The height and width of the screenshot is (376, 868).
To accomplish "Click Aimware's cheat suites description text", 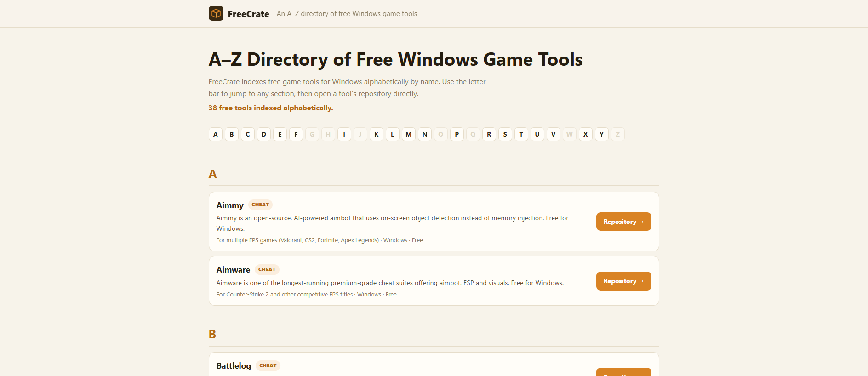I will pos(390,283).
